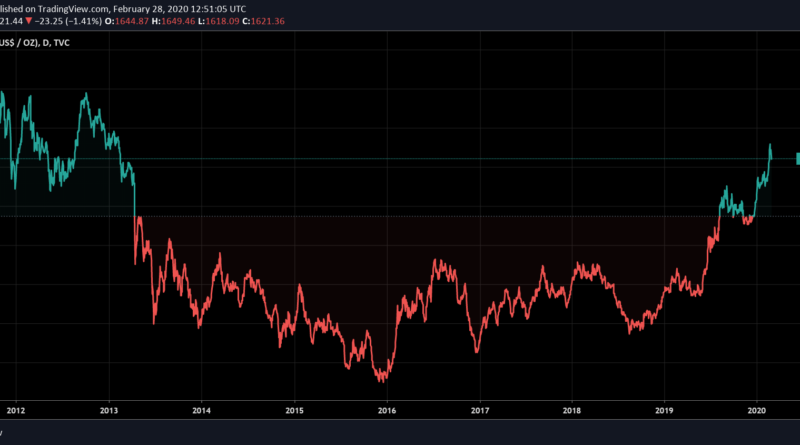Click the 2012 label on time axis

click(16, 409)
